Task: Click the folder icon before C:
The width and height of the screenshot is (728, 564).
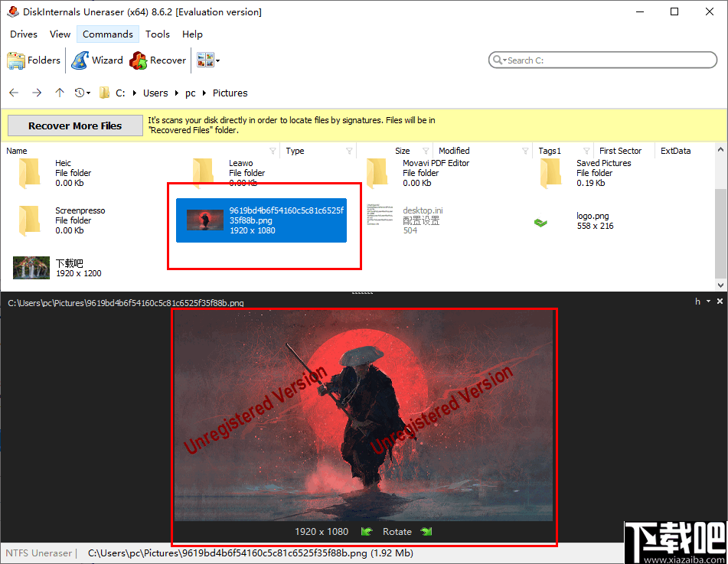Action: click(x=104, y=93)
